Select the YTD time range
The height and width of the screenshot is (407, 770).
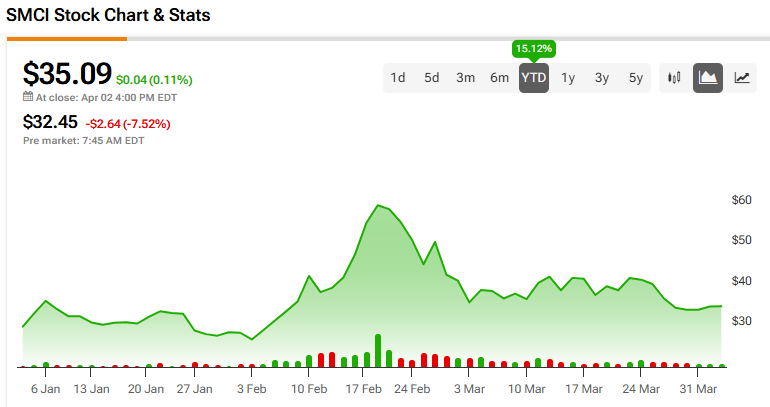(x=534, y=78)
